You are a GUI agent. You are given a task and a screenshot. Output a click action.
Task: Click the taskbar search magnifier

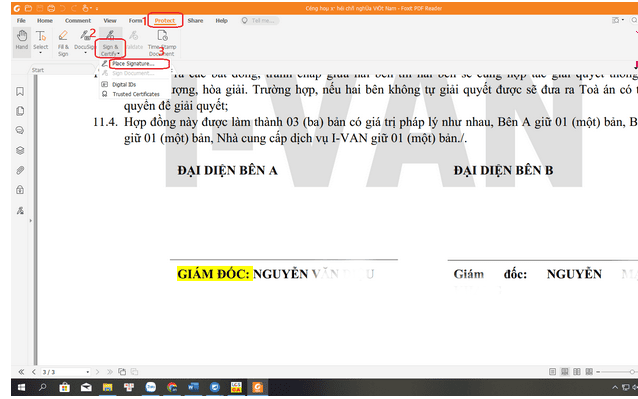[x=42, y=388]
